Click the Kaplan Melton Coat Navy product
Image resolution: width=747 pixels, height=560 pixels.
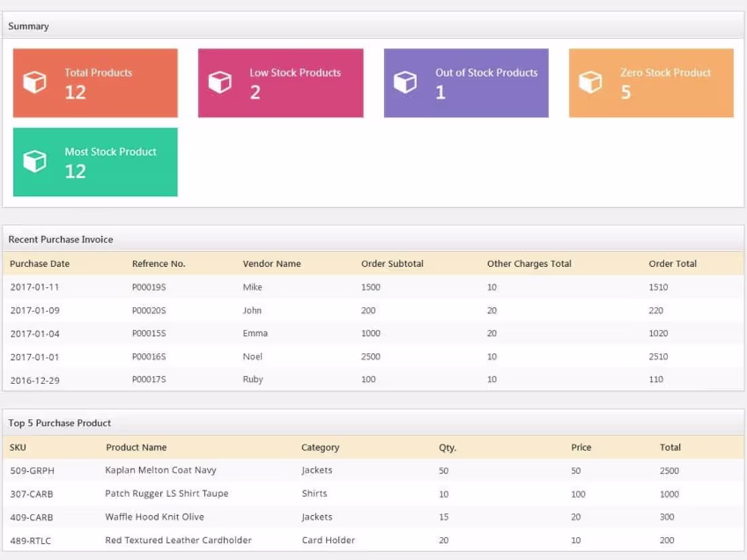point(160,470)
